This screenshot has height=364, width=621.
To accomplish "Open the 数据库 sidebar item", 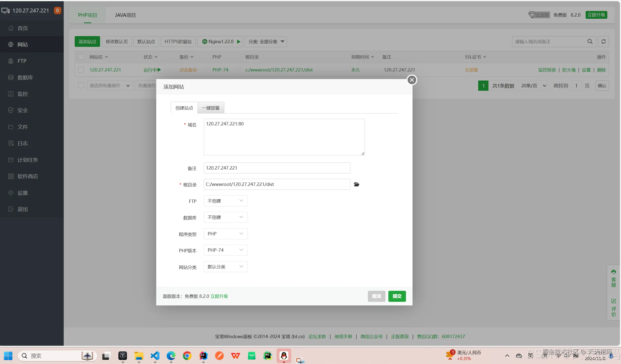I will point(25,78).
